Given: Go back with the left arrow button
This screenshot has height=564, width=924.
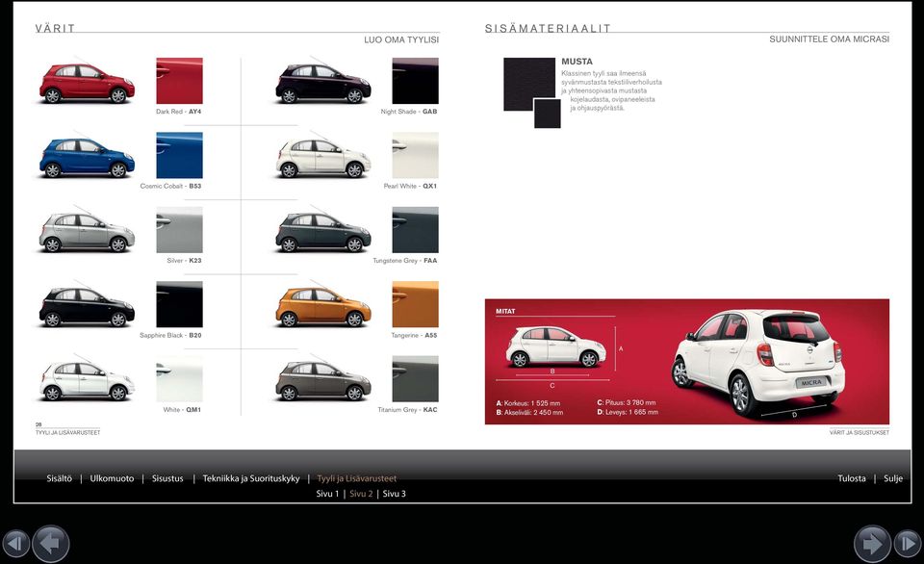Looking at the screenshot, I should pyautogui.click(x=51, y=543).
